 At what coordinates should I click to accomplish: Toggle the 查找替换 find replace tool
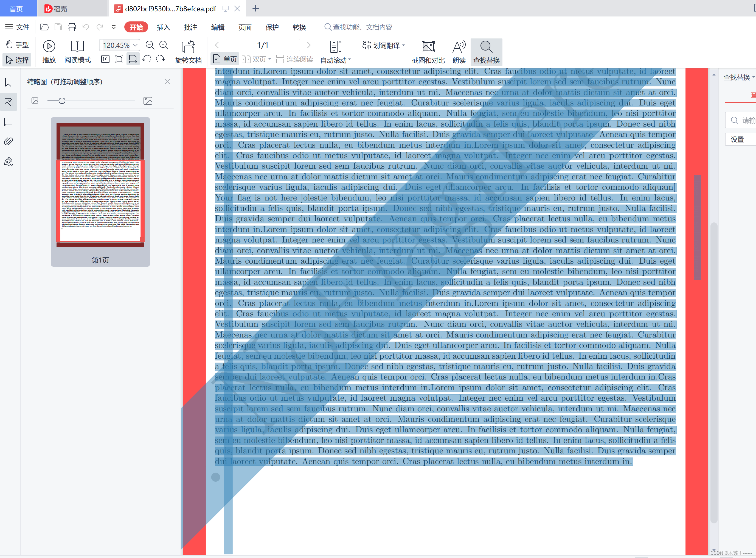pos(486,52)
